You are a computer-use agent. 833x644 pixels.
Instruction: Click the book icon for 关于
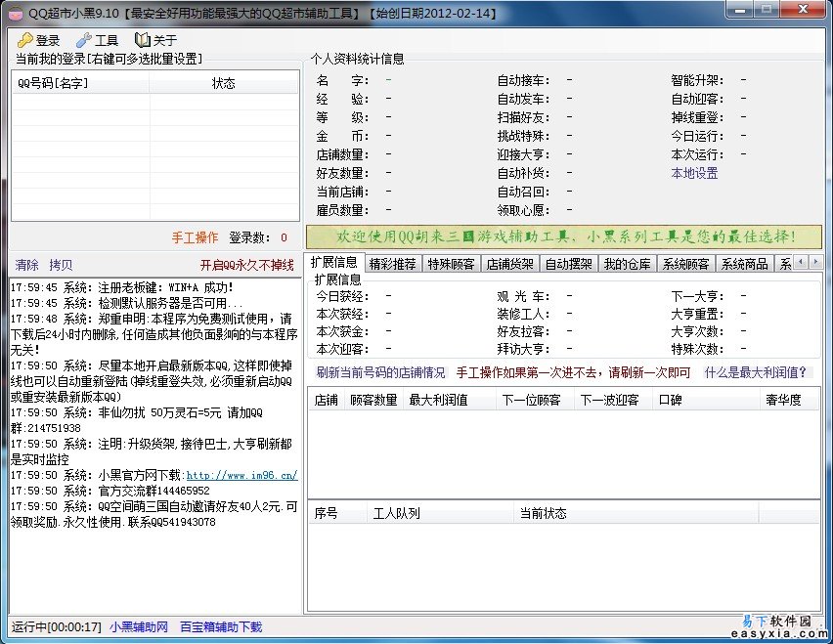tap(143, 40)
